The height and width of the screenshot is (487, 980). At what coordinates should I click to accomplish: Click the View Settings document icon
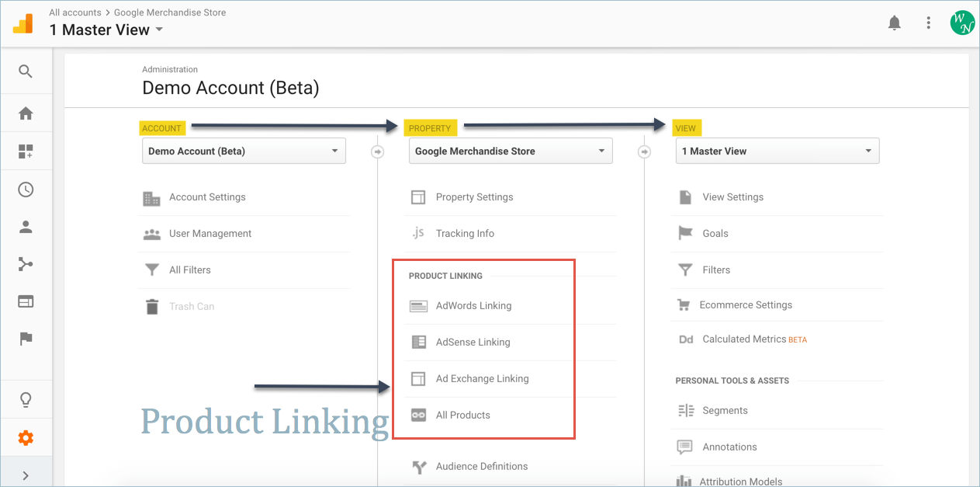(x=685, y=197)
